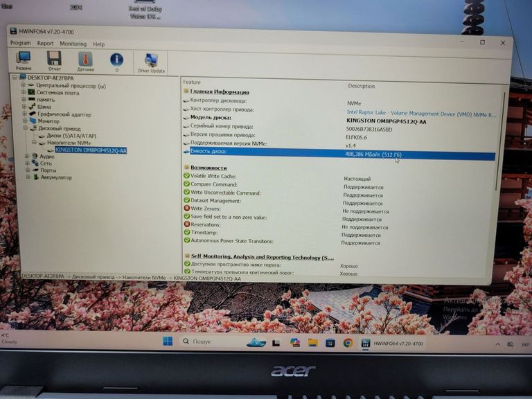Select Системная плата in tree

click(x=57, y=93)
